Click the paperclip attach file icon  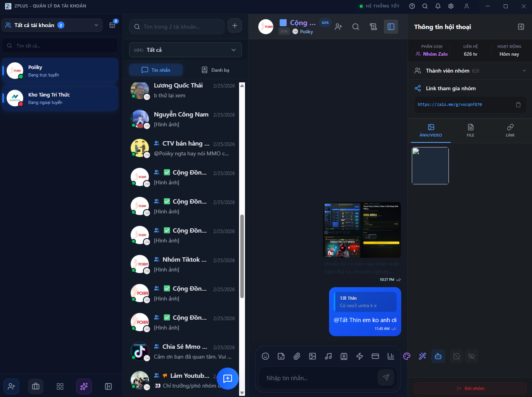tap(297, 356)
